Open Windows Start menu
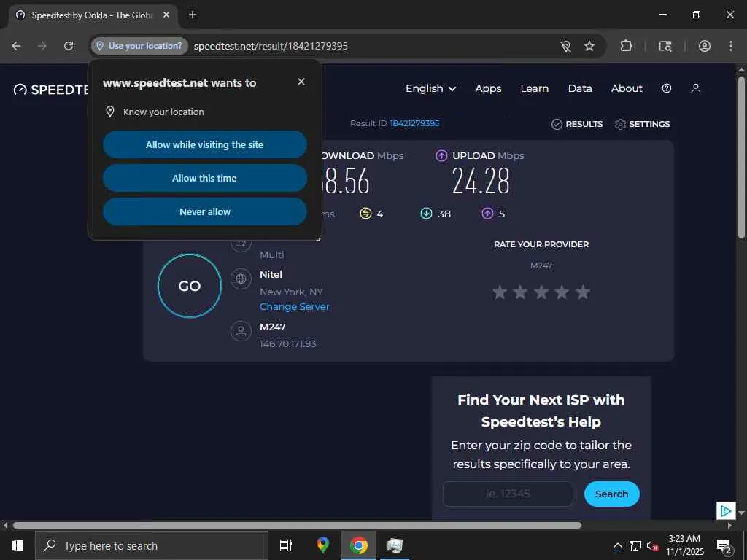This screenshot has width=747, height=560. click(x=18, y=545)
